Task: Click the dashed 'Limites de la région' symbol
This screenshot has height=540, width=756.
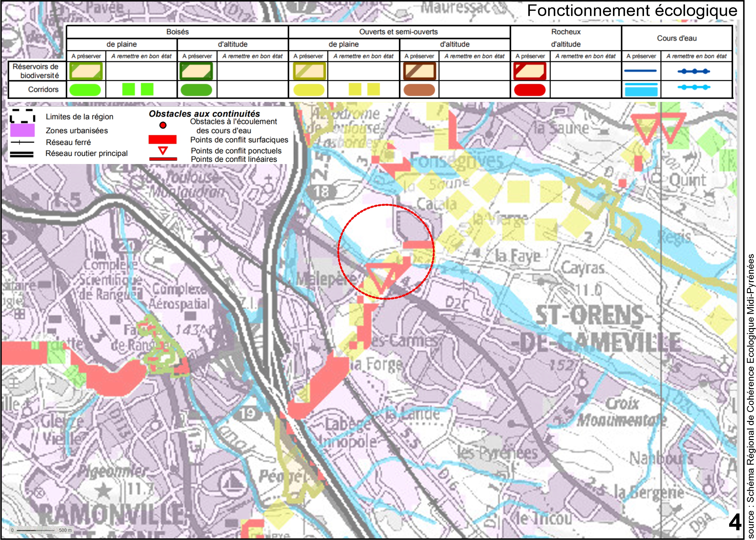Action: [22, 116]
